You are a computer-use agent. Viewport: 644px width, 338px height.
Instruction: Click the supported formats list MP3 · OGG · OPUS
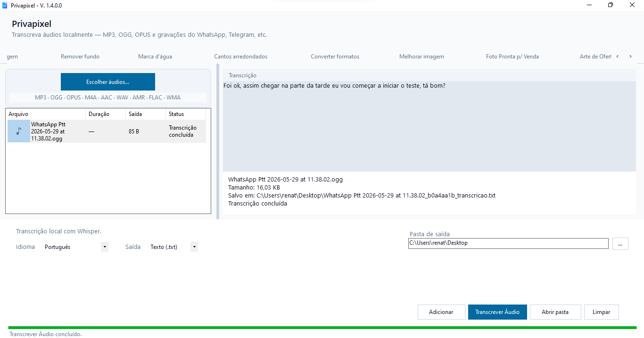[107, 98]
